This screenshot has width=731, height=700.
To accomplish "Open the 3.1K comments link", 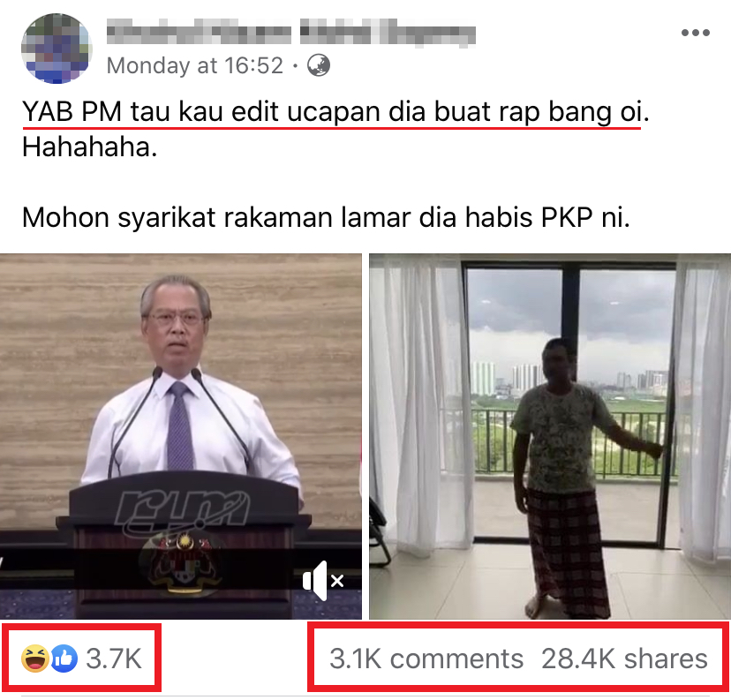I will tap(426, 659).
